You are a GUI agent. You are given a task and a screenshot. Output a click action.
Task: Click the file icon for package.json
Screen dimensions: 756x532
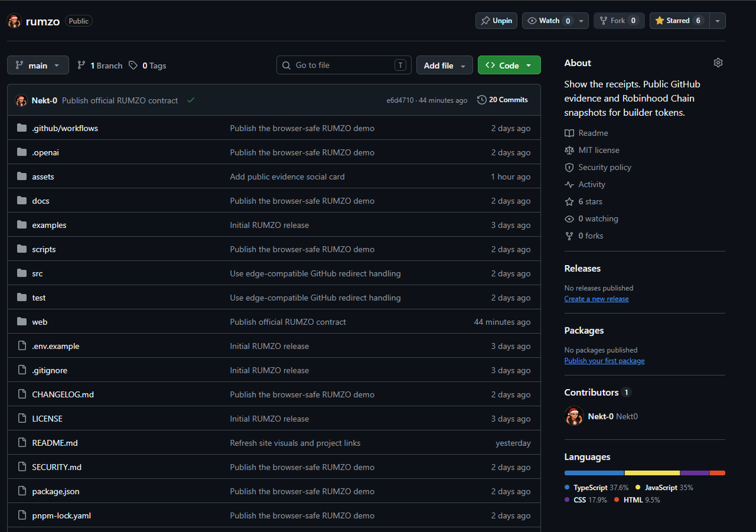[x=22, y=491]
